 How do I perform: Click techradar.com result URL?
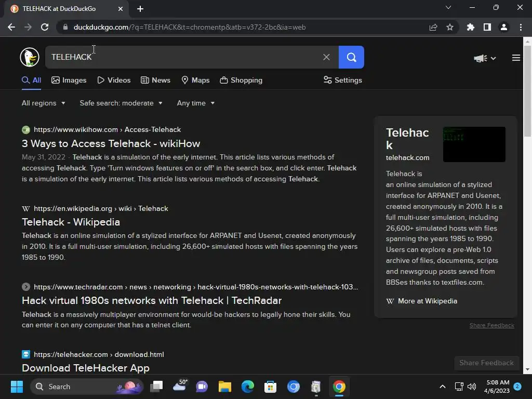click(196, 287)
